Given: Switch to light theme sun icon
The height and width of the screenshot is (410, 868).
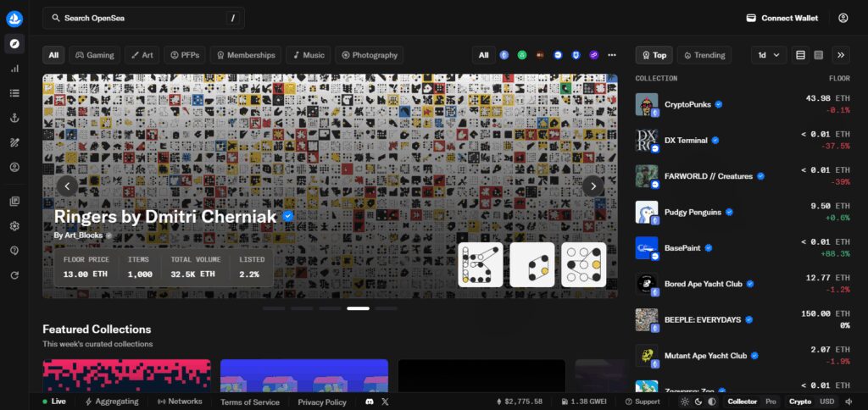Looking at the screenshot, I should pyautogui.click(x=685, y=402).
